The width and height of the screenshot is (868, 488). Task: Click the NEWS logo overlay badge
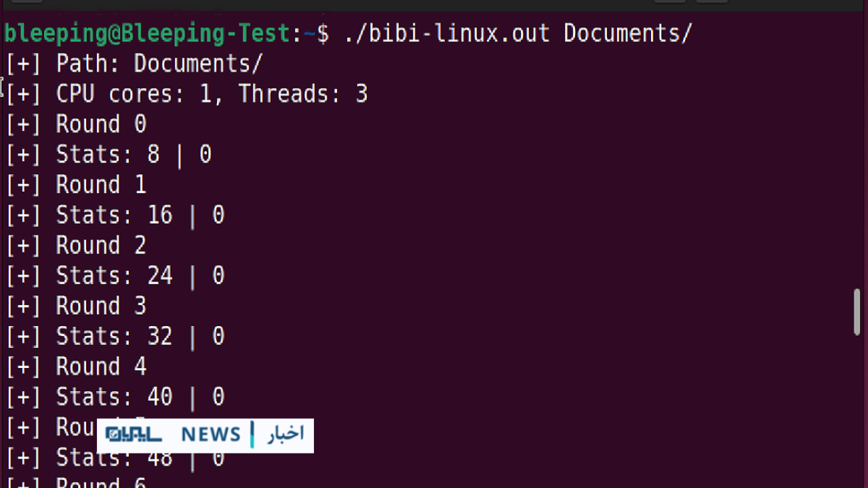(205, 435)
